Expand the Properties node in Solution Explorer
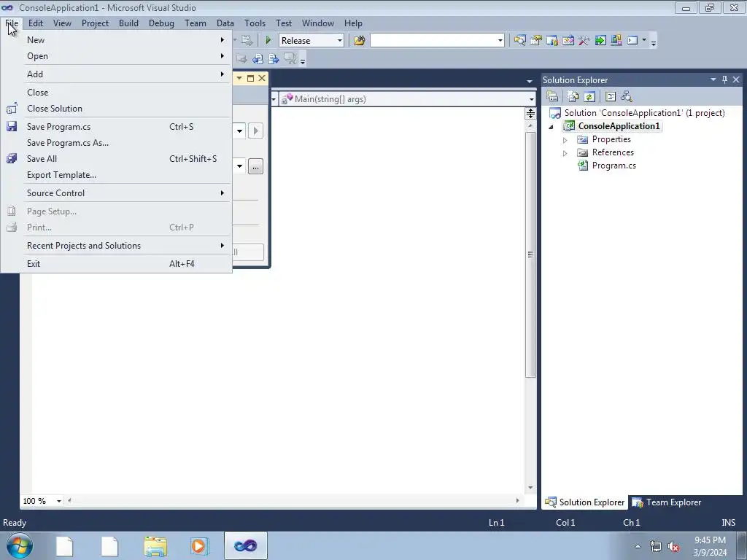 pos(565,140)
